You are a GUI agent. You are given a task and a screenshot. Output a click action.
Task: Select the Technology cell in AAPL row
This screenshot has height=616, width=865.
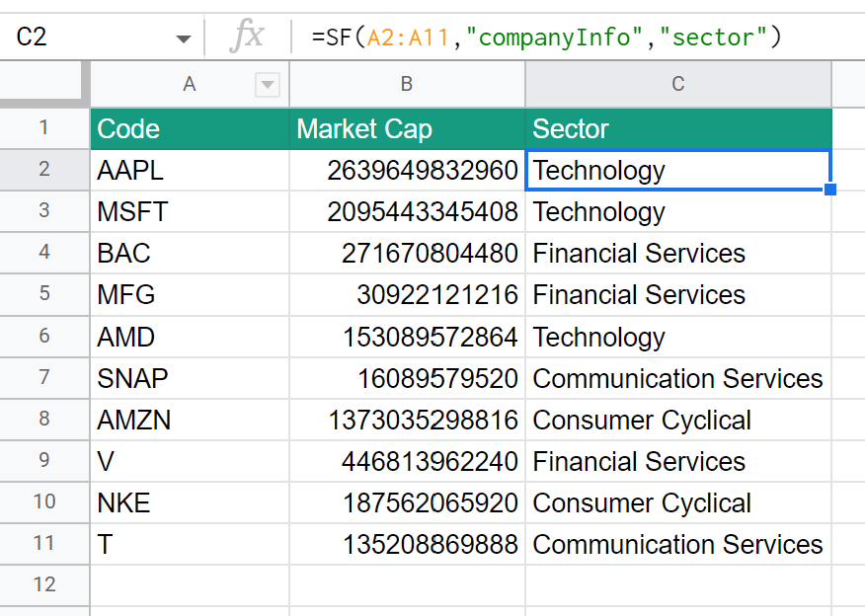(678, 170)
